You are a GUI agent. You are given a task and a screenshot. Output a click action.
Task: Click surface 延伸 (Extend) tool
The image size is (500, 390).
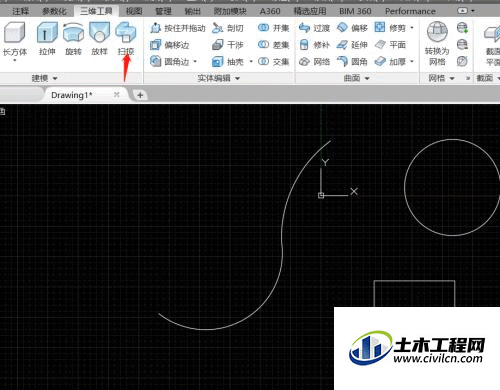(352, 45)
